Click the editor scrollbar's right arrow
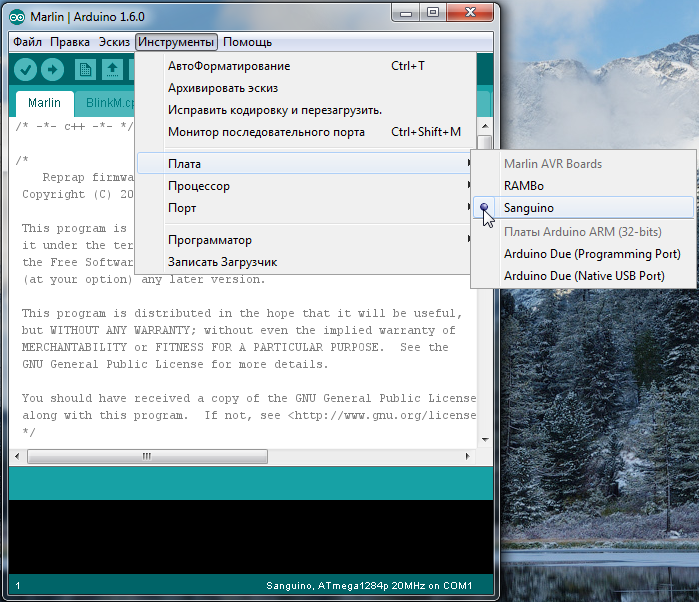 [468, 456]
